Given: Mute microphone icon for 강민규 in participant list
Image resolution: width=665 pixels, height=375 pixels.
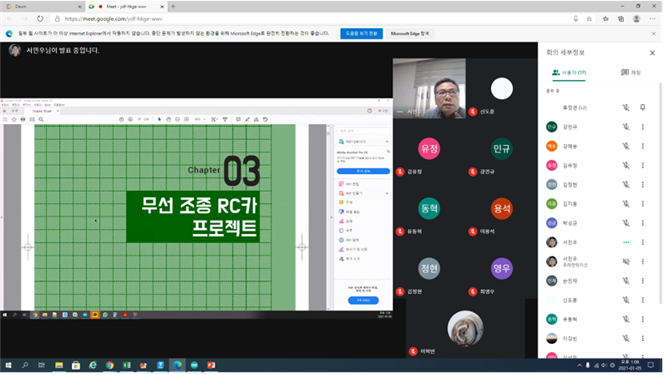Looking at the screenshot, I should pyautogui.click(x=627, y=127).
